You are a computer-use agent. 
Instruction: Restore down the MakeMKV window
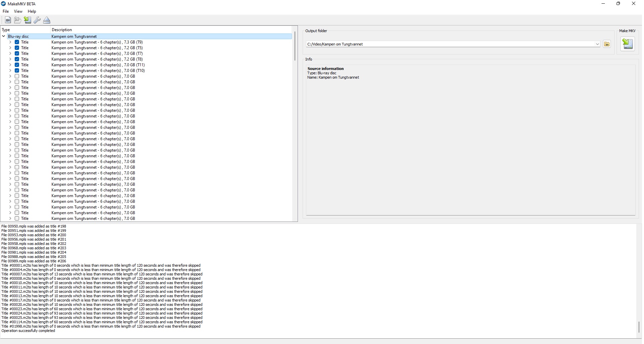618,4
